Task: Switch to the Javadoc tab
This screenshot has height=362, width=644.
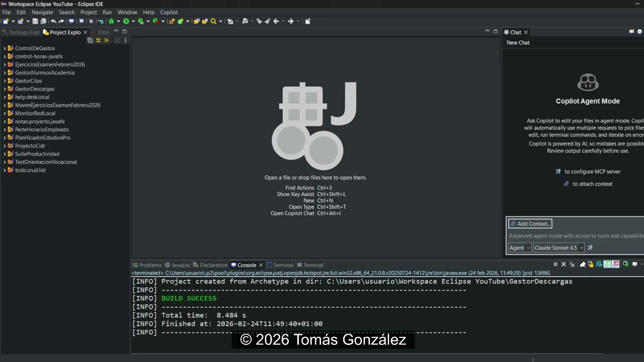Action: tap(178, 265)
